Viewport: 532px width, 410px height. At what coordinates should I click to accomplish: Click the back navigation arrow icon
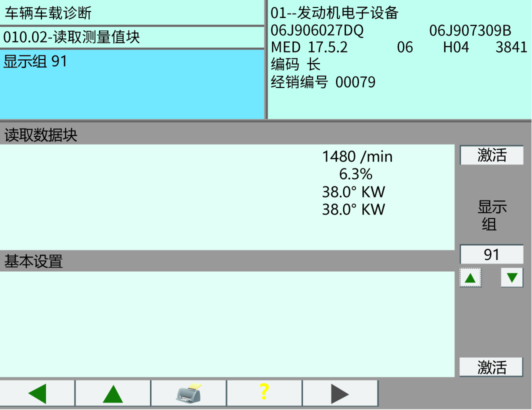pos(37,393)
